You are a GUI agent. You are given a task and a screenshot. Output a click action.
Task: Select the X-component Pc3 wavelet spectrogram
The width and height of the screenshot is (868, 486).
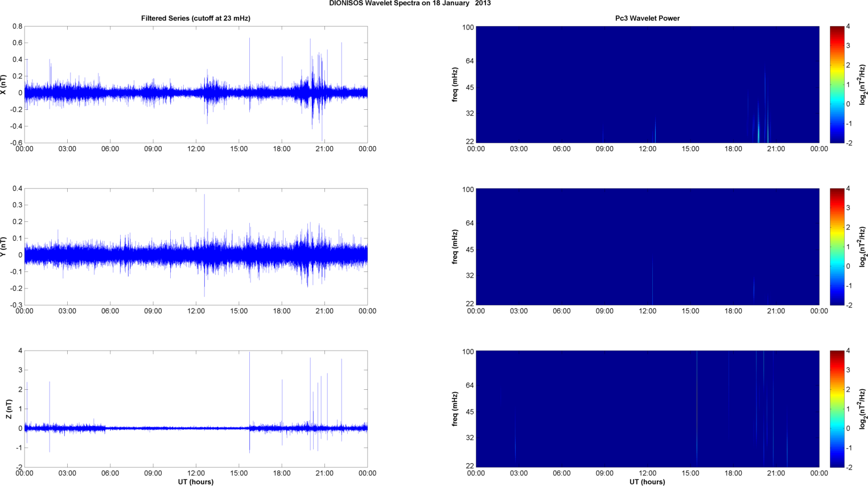[647, 84]
